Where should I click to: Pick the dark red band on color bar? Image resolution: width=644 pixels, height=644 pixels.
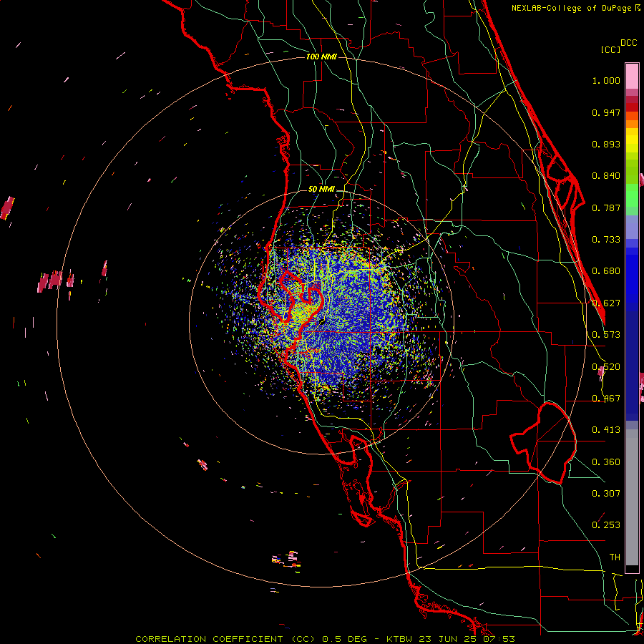(x=632, y=99)
